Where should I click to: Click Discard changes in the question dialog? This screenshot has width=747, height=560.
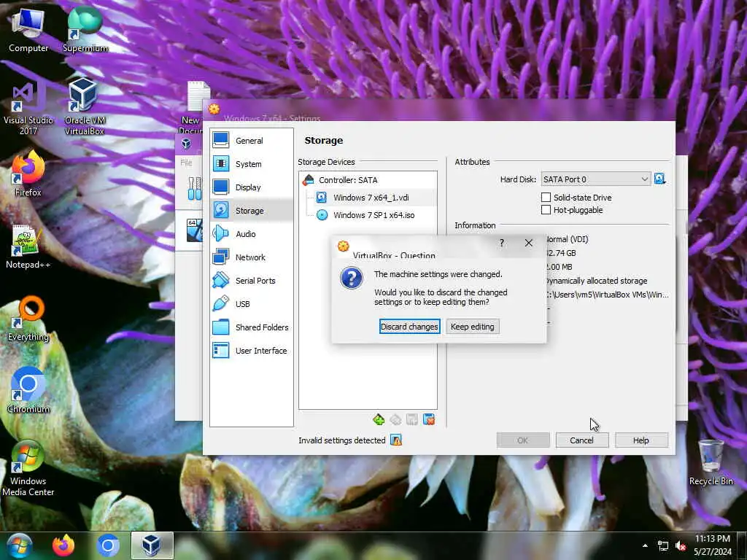point(409,327)
